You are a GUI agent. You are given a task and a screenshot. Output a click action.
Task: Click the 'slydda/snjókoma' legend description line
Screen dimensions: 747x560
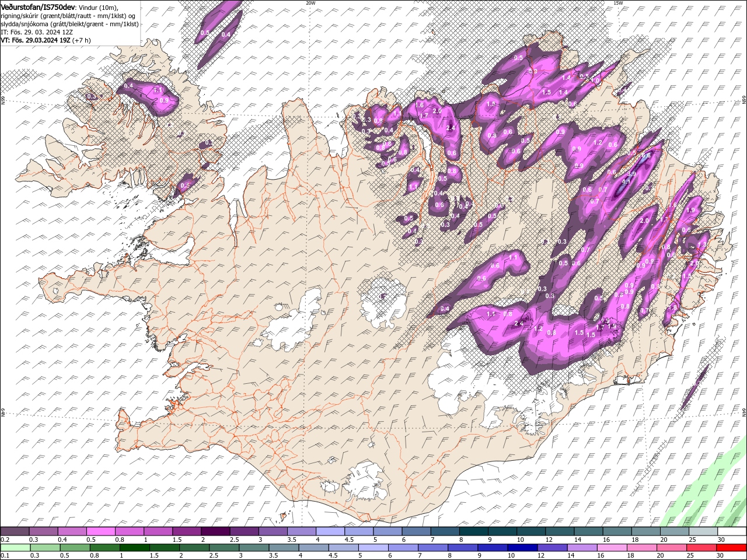click(69, 24)
